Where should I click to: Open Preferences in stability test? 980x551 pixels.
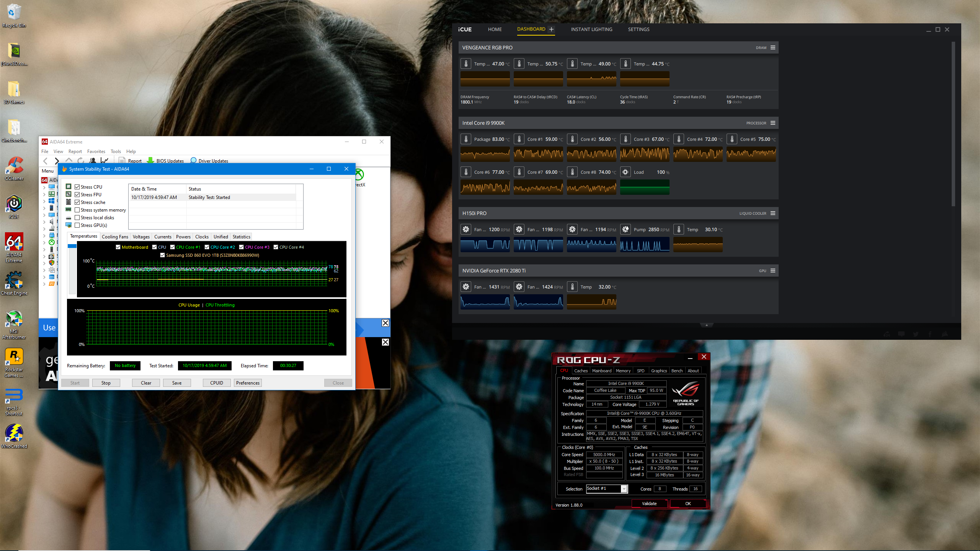248,383
